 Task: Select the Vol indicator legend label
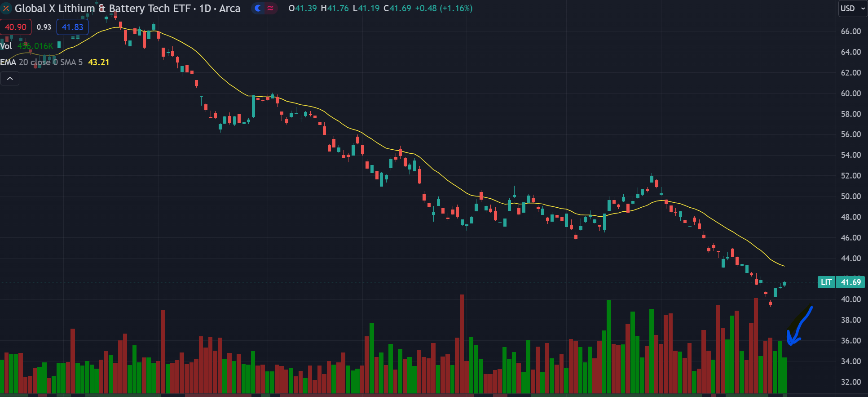(6, 46)
